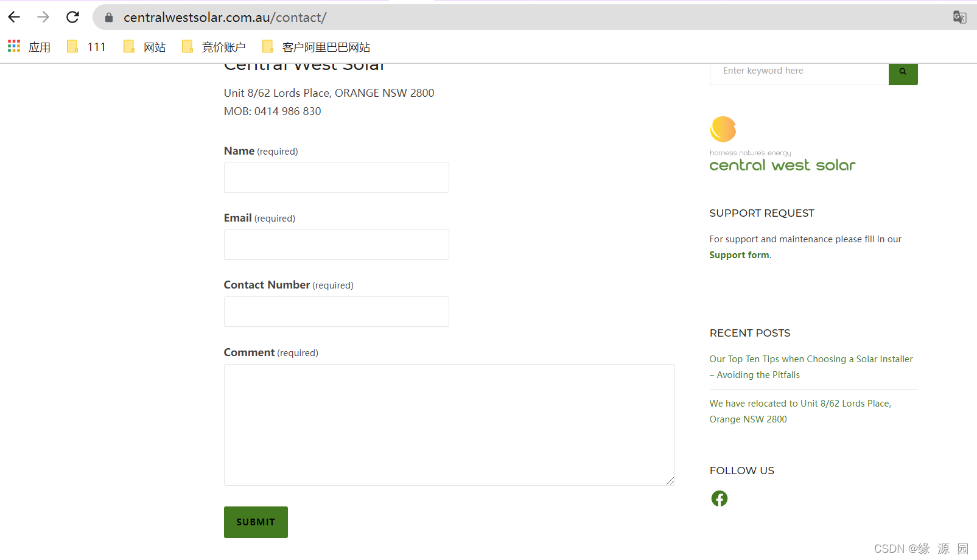Click the Contact Number (required) label
977x560 pixels.
coord(289,285)
